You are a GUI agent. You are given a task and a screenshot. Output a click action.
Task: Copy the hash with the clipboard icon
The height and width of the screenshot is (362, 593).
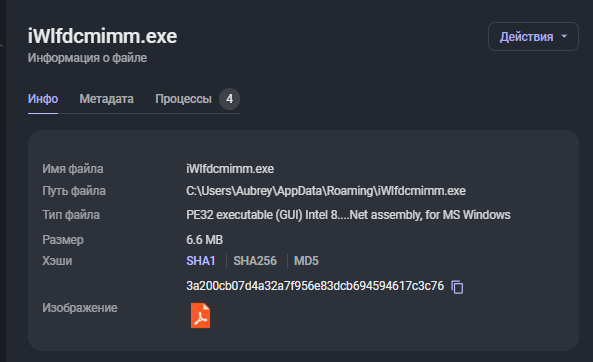tap(457, 287)
